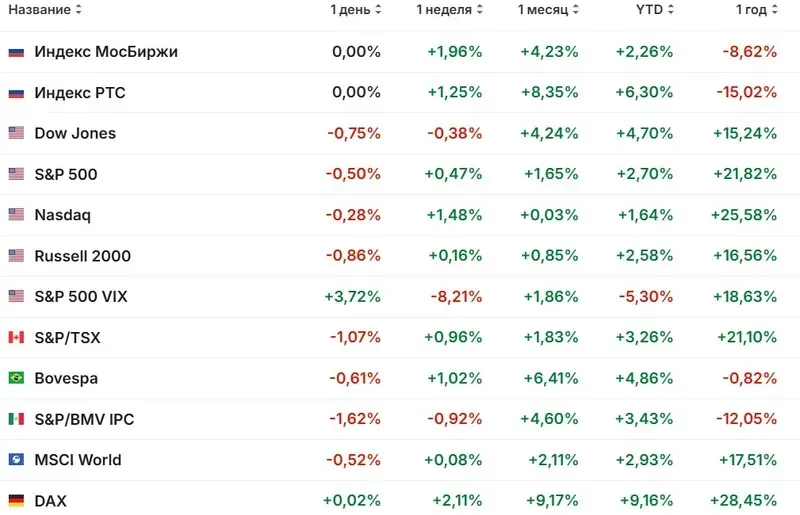800x515 pixels.
Task: Click the Canadian flag beside S&P/TSX
Action: point(16,338)
